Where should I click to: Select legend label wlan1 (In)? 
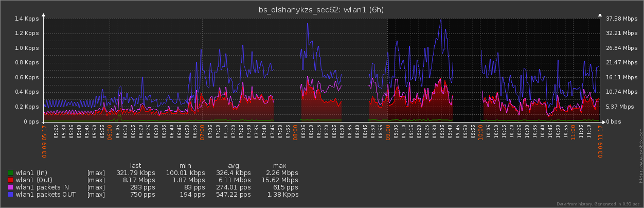coord(31,173)
